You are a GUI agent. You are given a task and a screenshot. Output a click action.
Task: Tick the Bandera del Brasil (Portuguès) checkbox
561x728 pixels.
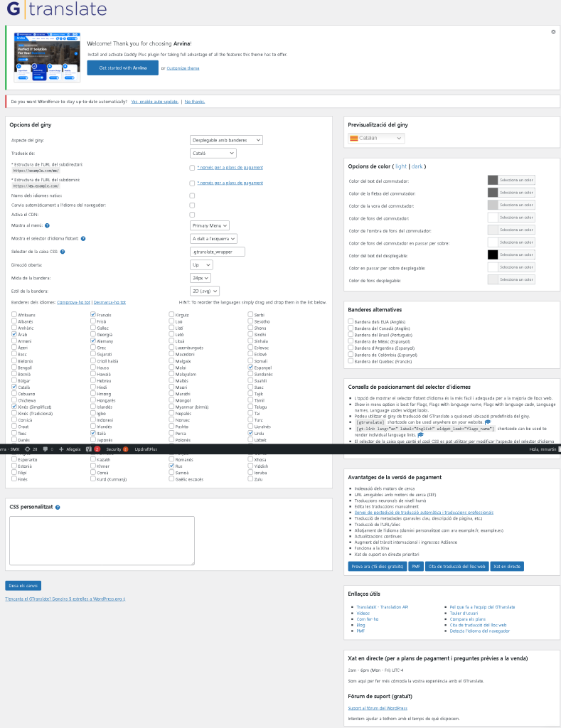point(351,334)
